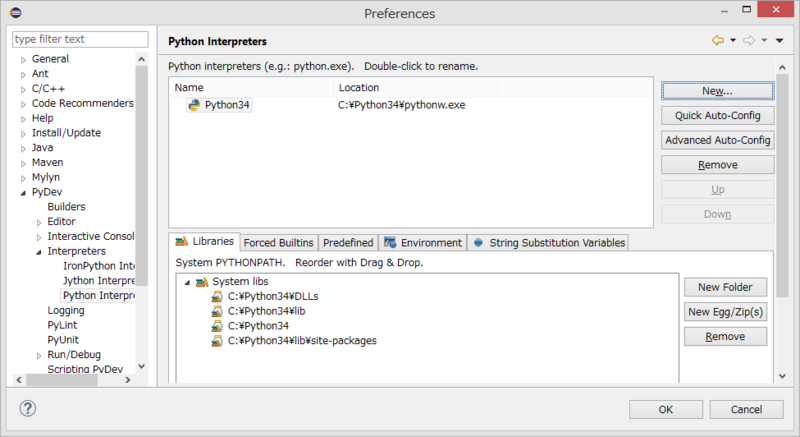The image size is (800, 437).
Task: Click the preferences tree horizontal scrollbar
Action: [62, 380]
